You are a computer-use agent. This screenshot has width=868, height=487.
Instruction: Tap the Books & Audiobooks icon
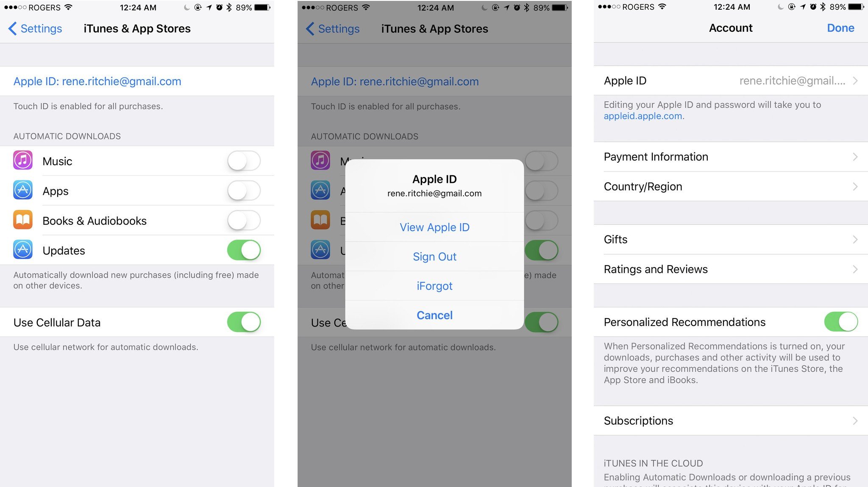coord(22,220)
